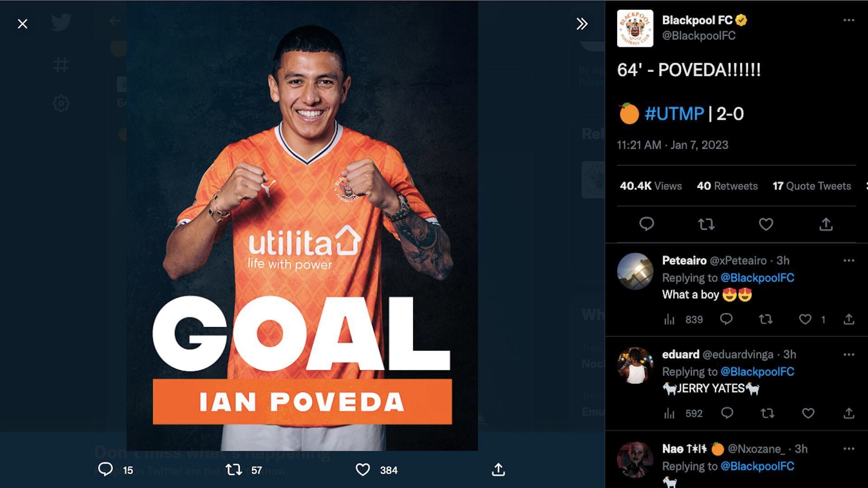This screenshot has width=868, height=488.
Task: View the 40 Retweets list
Action: (x=727, y=186)
